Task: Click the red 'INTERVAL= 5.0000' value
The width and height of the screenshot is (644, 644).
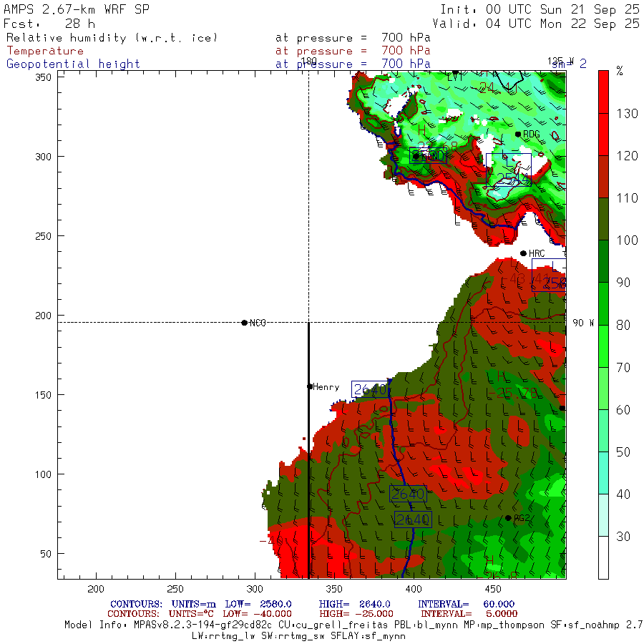Action: coord(469,614)
